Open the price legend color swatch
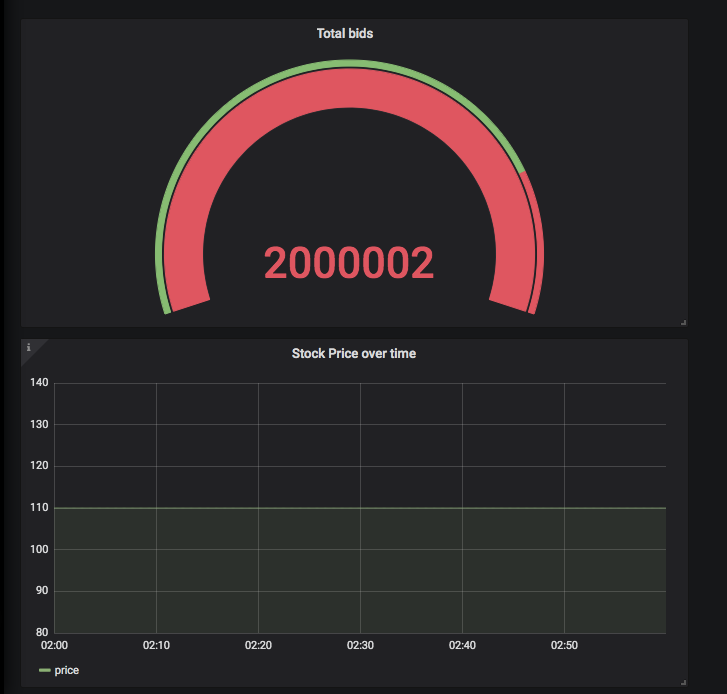727x694 pixels. pyautogui.click(x=44, y=670)
